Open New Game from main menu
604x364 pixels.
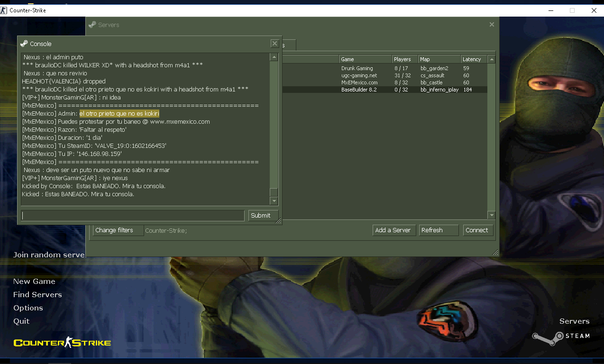tap(34, 282)
